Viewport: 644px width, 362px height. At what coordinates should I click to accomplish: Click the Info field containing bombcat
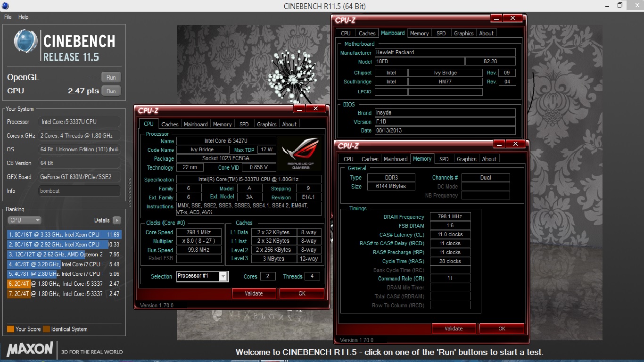tap(79, 191)
